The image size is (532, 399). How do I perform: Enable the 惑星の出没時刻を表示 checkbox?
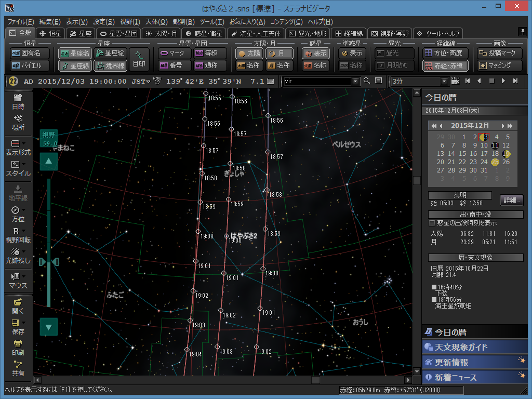coord(432,223)
